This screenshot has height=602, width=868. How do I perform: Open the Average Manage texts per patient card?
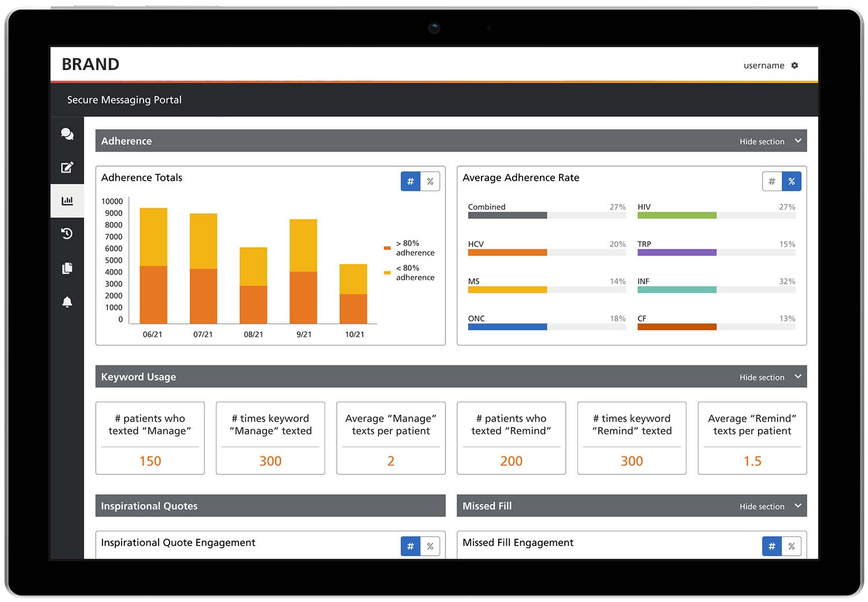(x=391, y=438)
